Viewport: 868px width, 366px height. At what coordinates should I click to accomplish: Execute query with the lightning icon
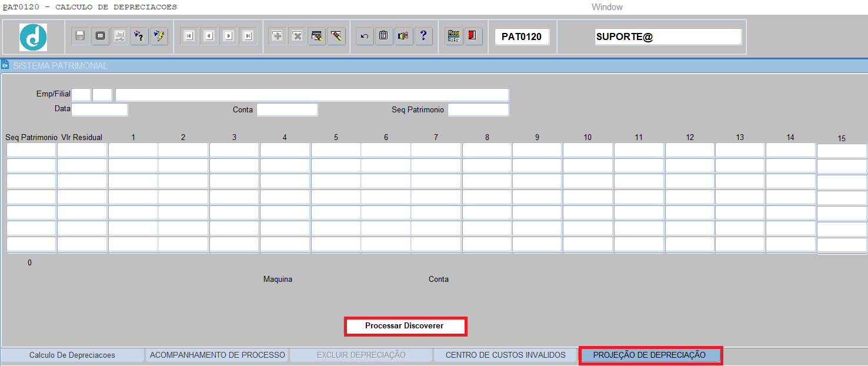(x=159, y=36)
